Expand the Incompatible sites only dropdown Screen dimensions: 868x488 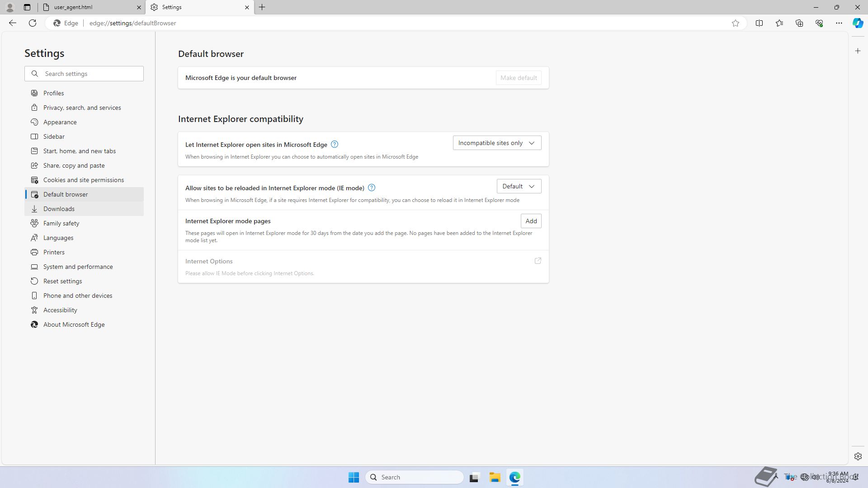pos(497,143)
